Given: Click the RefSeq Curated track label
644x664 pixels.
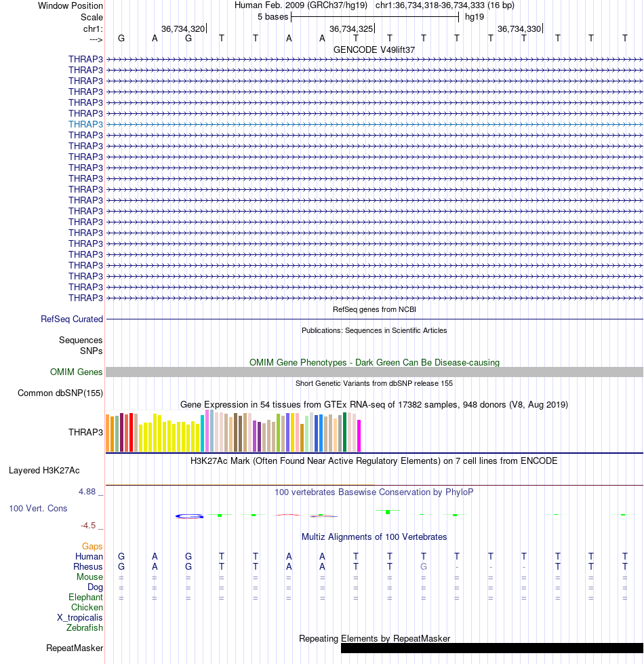Looking at the screenshot, I should coord(71,319).
